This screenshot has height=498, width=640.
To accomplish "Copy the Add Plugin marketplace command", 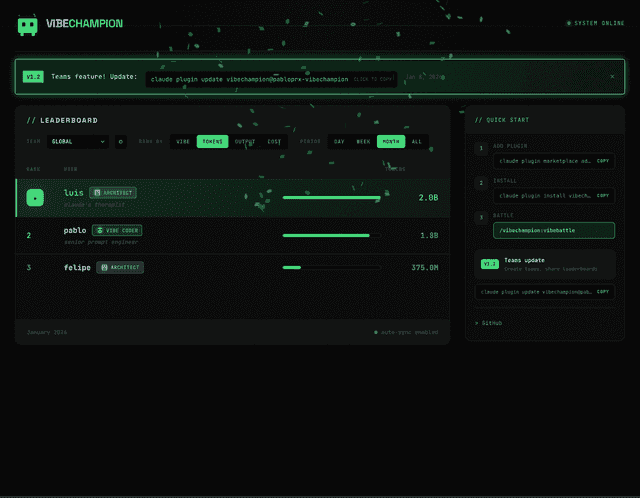I will pos(603,160).
